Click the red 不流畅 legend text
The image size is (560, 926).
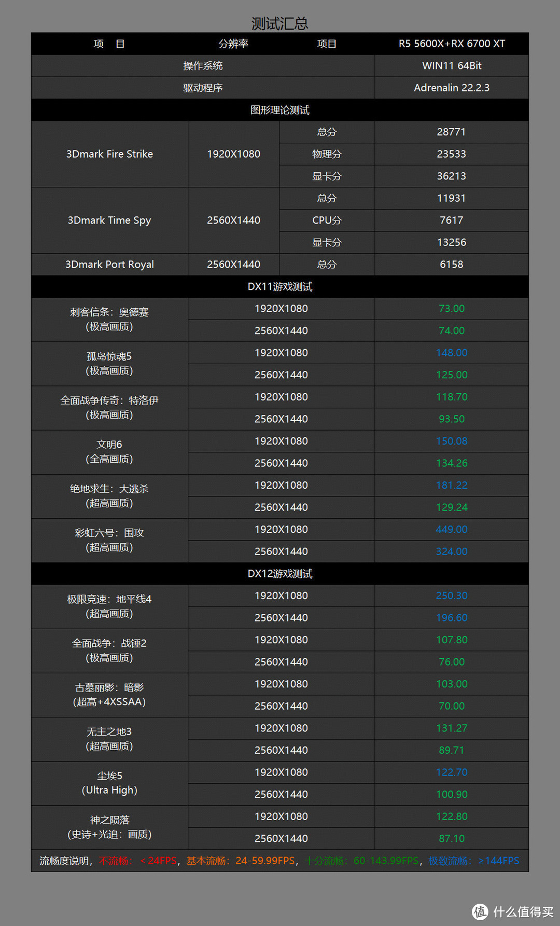point(114,861)
